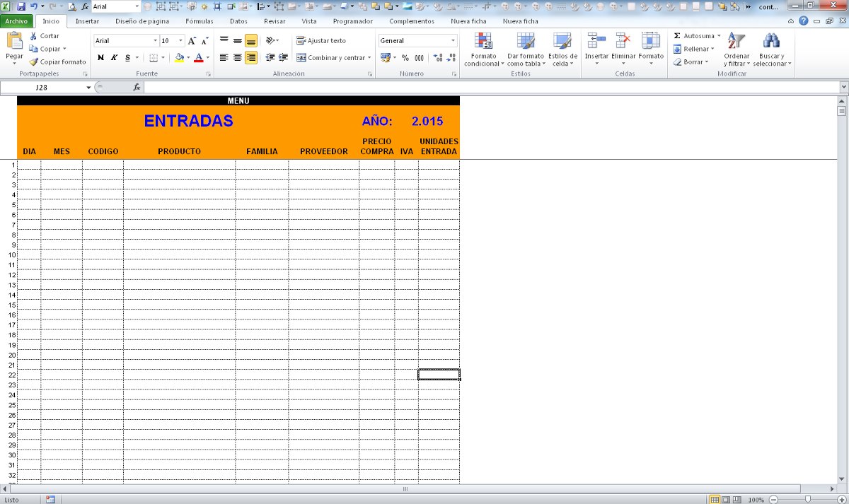Click the formula bar input area
The height and width of the screenshot is (504, 849).
click(x=492, y=88)
